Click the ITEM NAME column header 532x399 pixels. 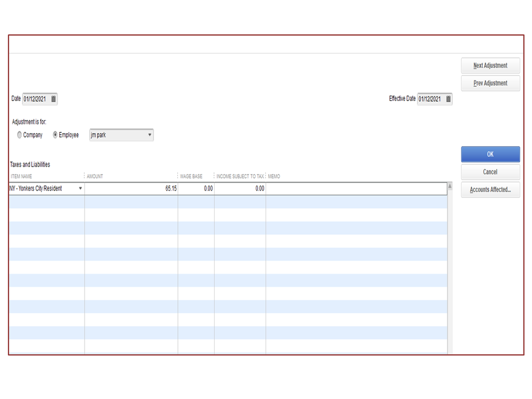pos(21,176)
